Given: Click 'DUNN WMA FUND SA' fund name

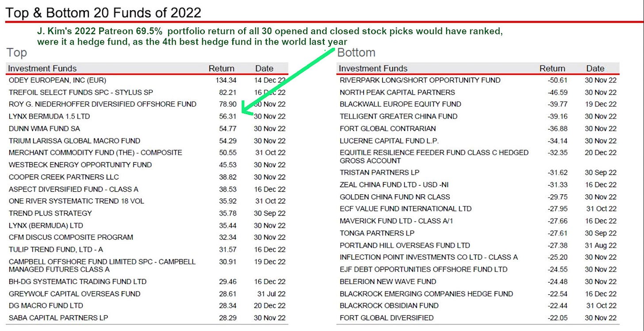Looking at the screenshot, I should point(44,129).
